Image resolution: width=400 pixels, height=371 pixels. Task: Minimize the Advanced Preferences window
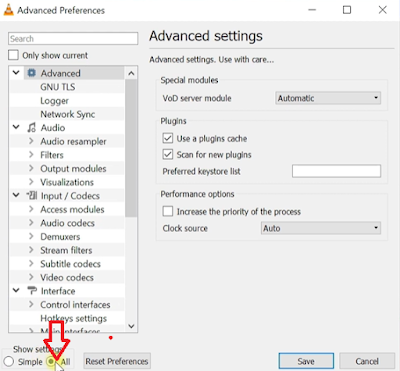312,10
